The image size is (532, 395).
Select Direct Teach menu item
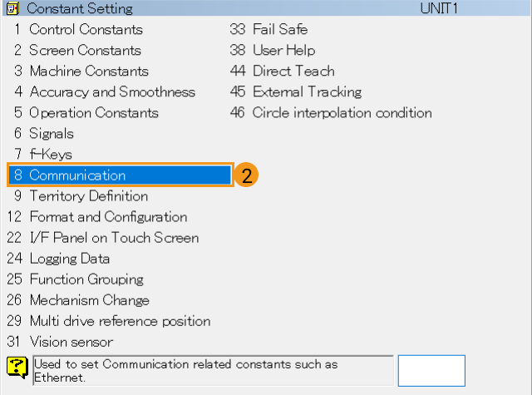pos(293,71)
